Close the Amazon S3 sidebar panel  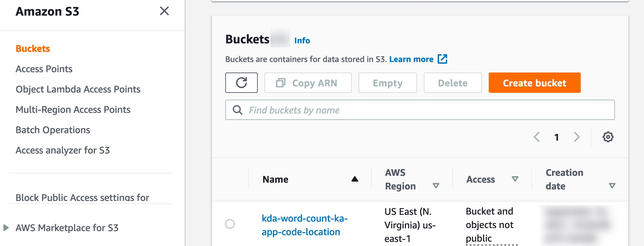[164, 11]
